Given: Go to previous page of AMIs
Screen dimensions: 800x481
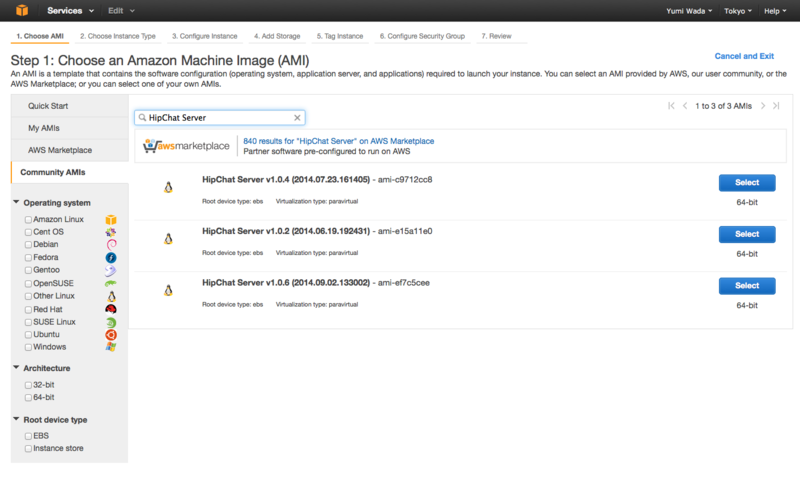Looking at the screenshot, I should 685,106.
